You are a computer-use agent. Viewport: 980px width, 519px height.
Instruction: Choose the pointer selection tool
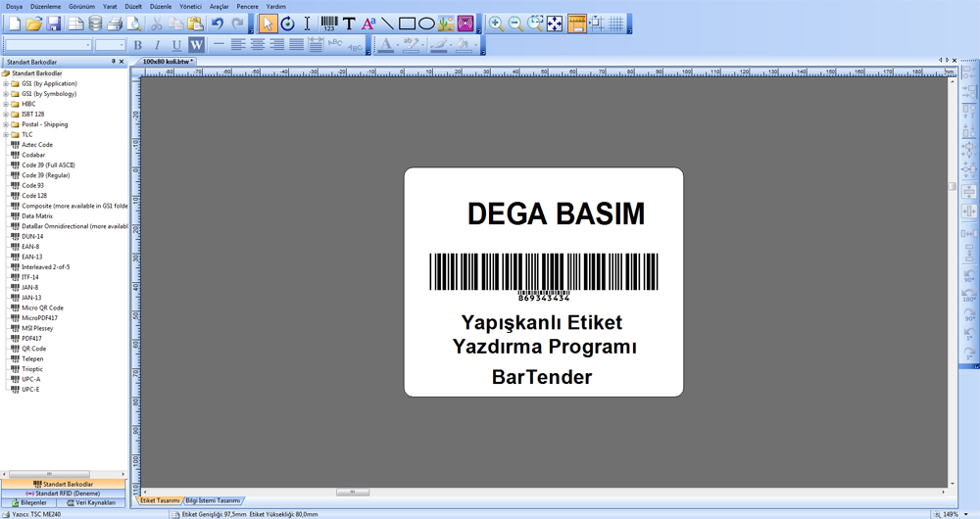click(269, 24)
